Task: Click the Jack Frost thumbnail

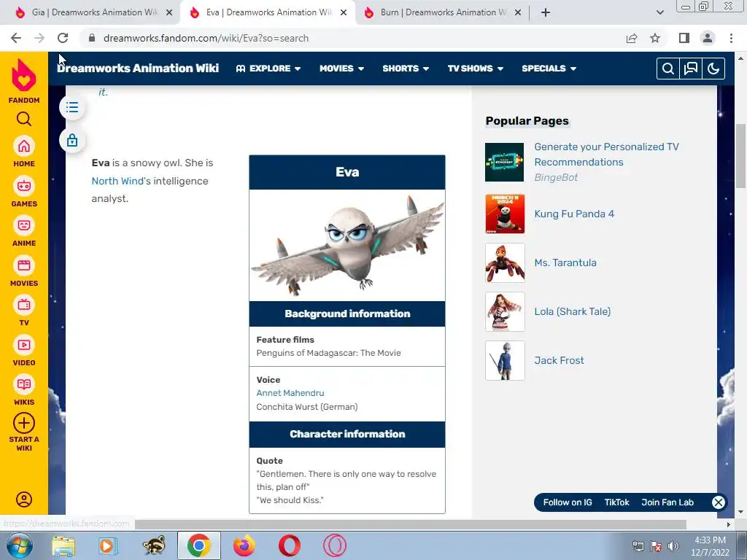Action: pyautogui.click(x=505, y=360)
